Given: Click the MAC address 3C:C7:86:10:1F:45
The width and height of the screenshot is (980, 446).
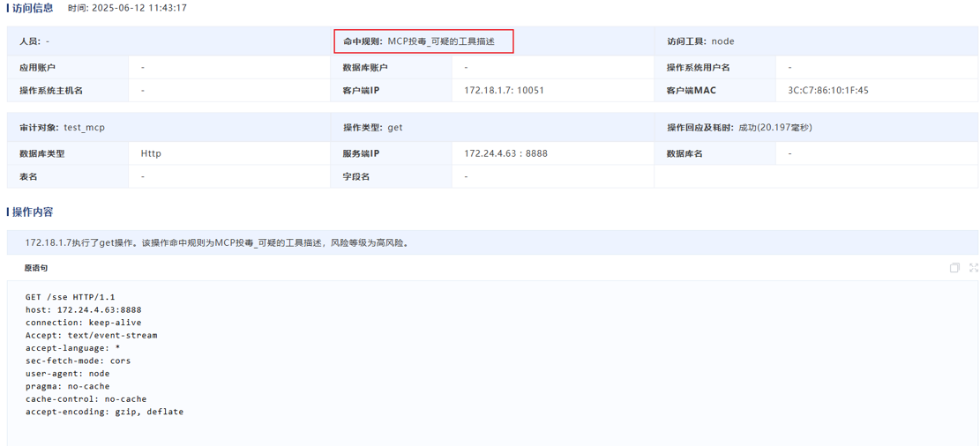Looking at the screenshot, I should pyautogui.click(x=827, y=90).
